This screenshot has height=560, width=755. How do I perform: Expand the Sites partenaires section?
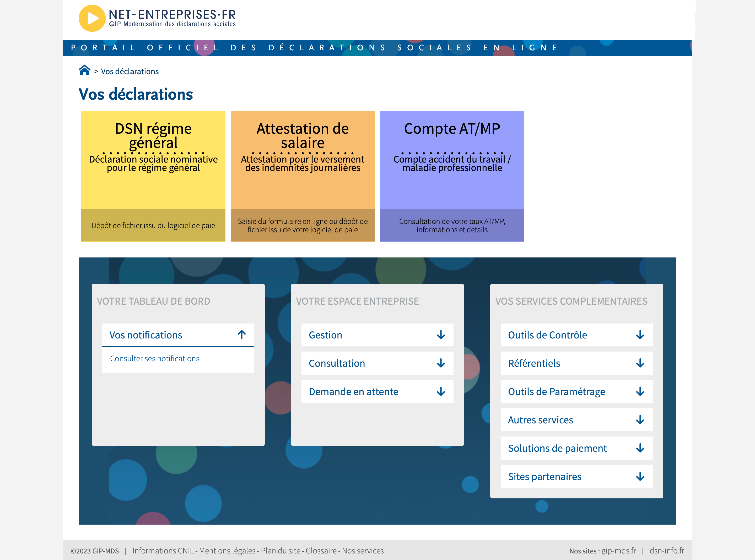click(576, 477)
